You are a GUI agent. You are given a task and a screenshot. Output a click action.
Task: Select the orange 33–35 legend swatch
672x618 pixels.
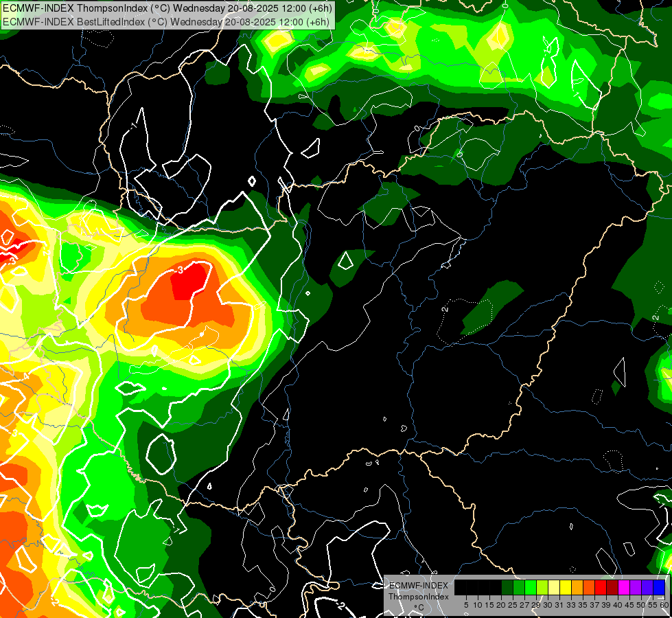tap(577, 588)
